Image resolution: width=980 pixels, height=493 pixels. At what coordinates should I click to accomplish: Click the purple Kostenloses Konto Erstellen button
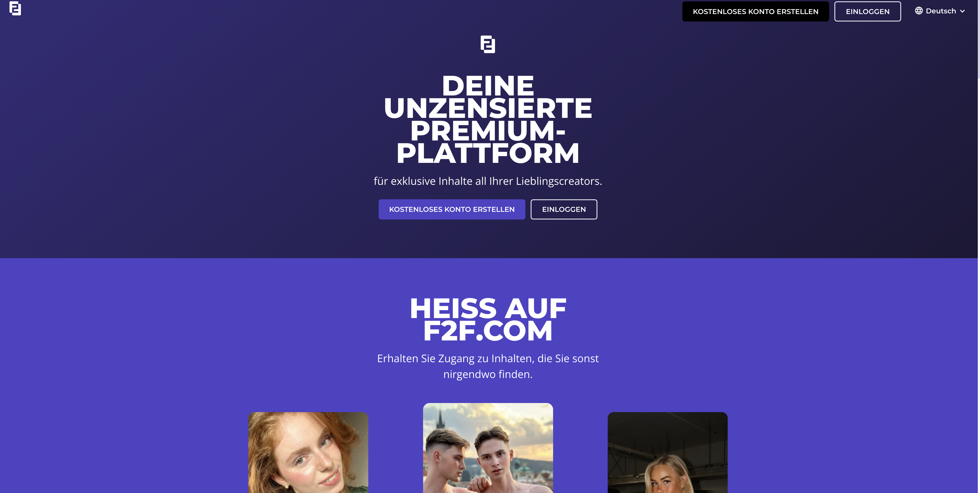(452, 209)
